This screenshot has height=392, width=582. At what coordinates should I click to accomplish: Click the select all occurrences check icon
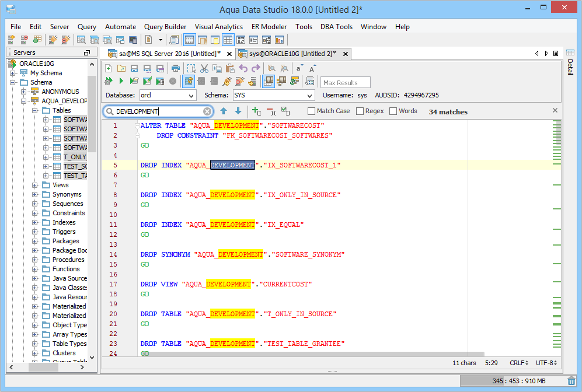(x=286, y=111)
